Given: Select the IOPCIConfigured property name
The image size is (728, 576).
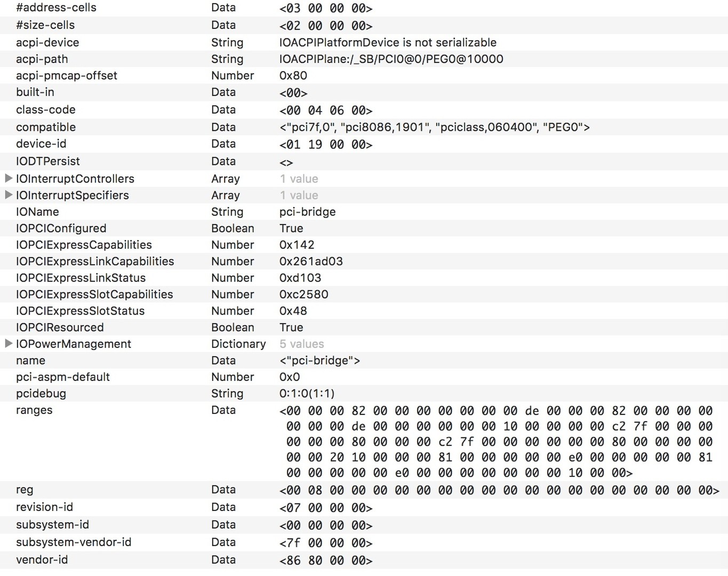Looking at the screenshot, I should coord(61,228).
